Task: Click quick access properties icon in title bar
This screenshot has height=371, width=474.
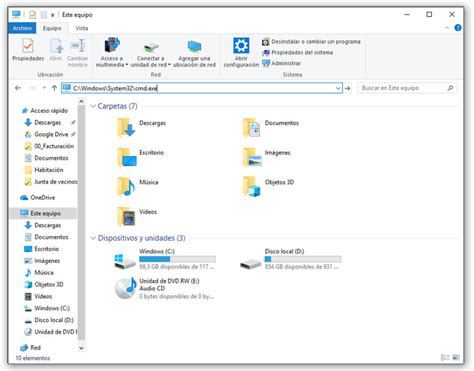Action: click(x=32, y=15)
